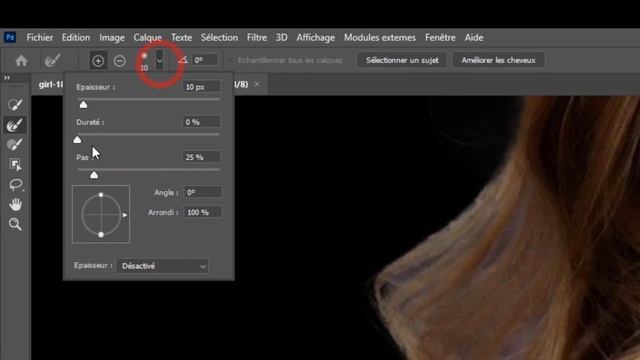Open the Fenêtre menu
The width and height of the screenshot is (640, 360).
click(440, 38)
